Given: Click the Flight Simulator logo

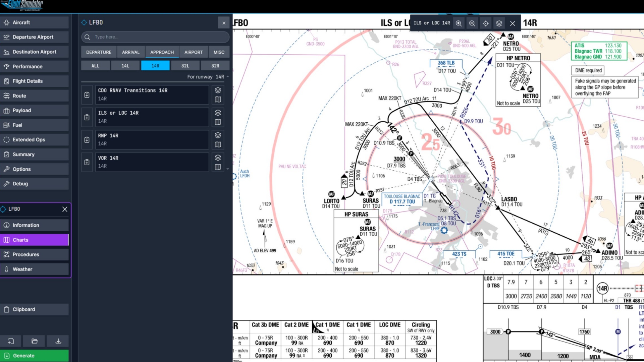Looking at the screenshot, I should [x=21, y=5].
